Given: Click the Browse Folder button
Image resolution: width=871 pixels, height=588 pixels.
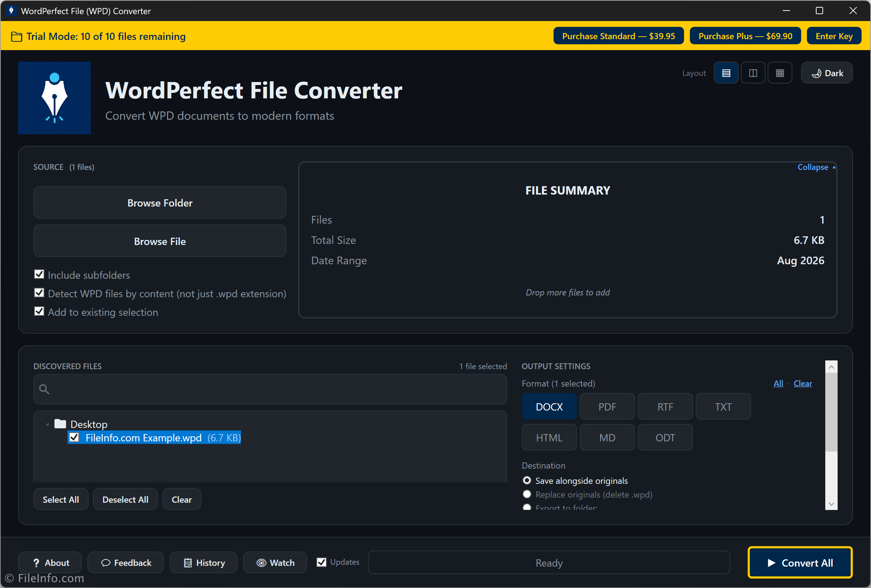Looking at the screenshot, I should pyautogui.click(x=160, y=203).
